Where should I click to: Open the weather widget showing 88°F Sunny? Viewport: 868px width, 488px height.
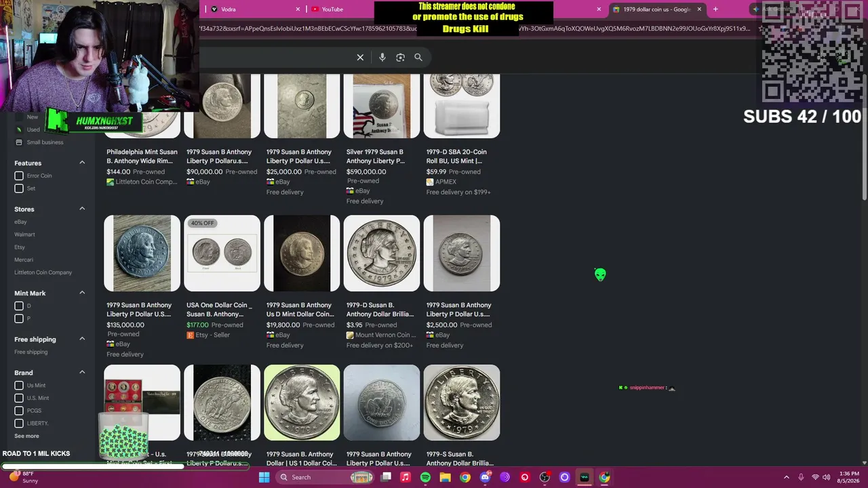[23, 477]
